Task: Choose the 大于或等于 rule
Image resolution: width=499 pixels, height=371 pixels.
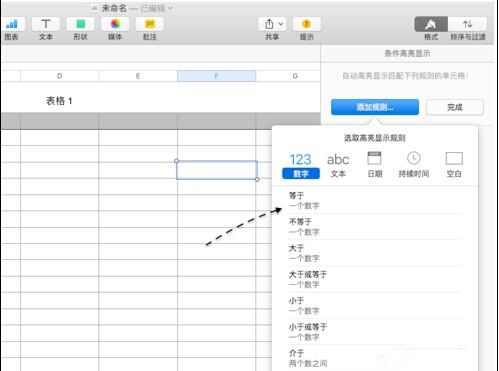Action: click(x=375, y=279)
